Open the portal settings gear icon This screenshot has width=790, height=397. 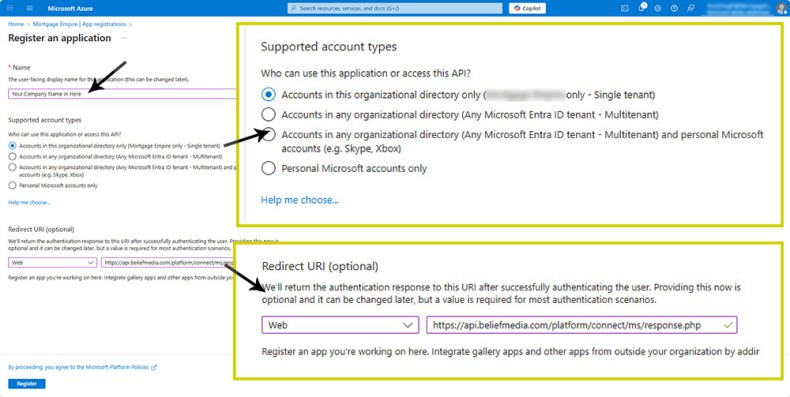657,9
